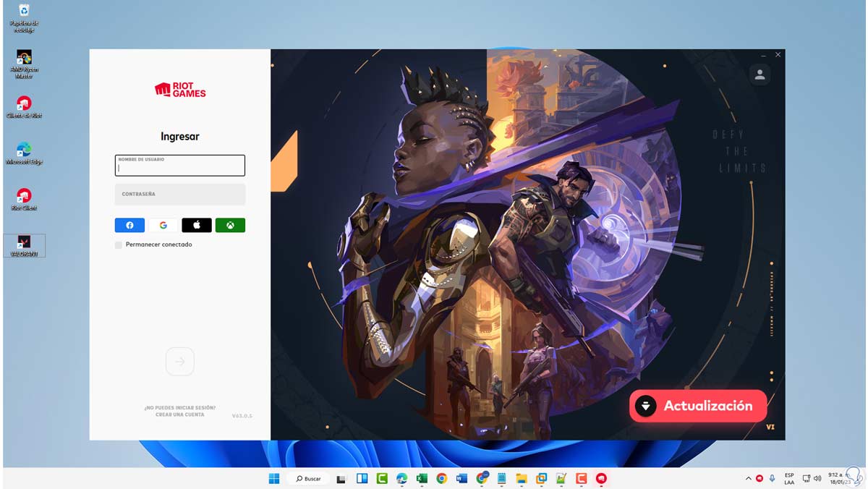868x489 pixels.
Task: Open the red orange C taskbar icon
Action: [581, 478]
